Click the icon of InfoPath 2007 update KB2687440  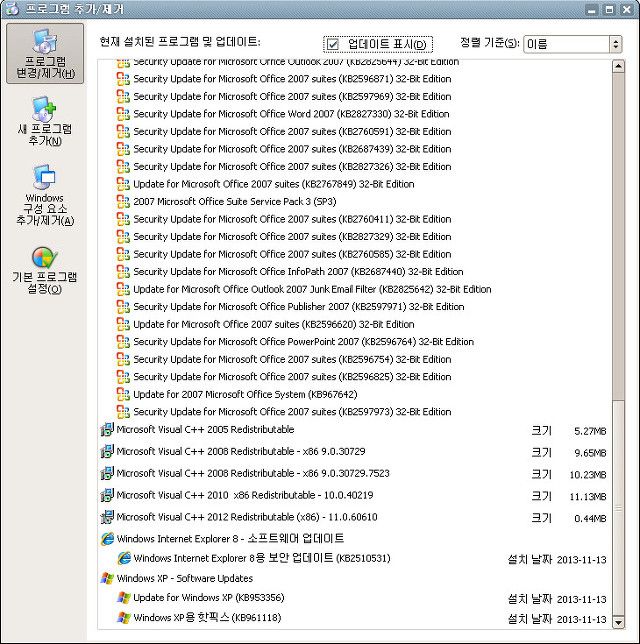coord(123,271)
